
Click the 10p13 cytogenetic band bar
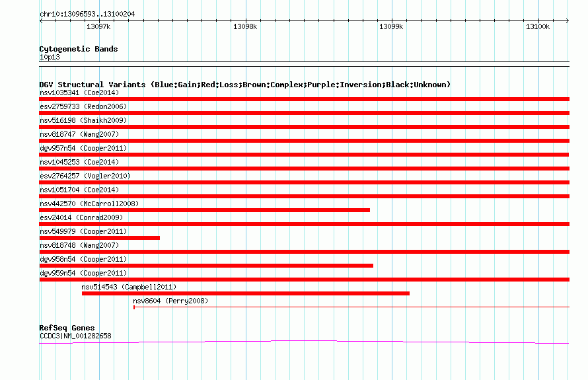tap(304, 64)
